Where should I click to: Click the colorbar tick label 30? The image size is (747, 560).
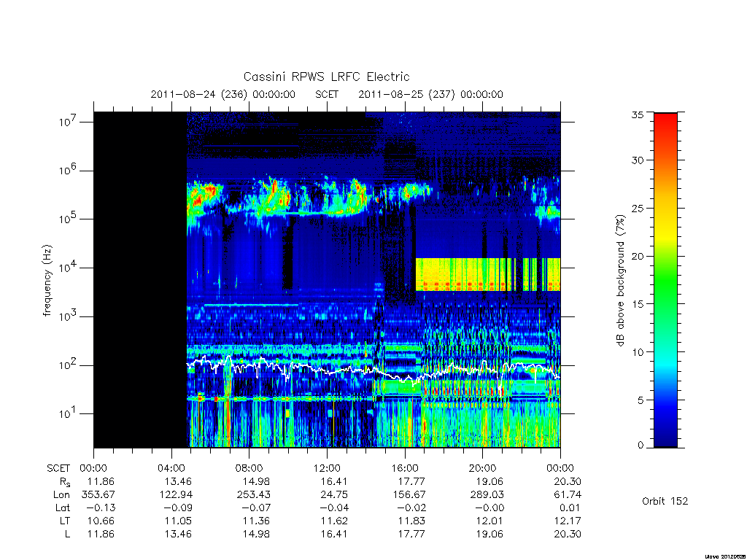coord(637,160)
